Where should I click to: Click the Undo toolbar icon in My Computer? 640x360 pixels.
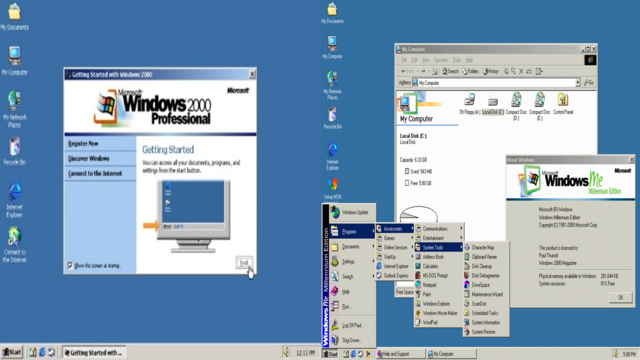pyautogui.click(x=528, y=71)
